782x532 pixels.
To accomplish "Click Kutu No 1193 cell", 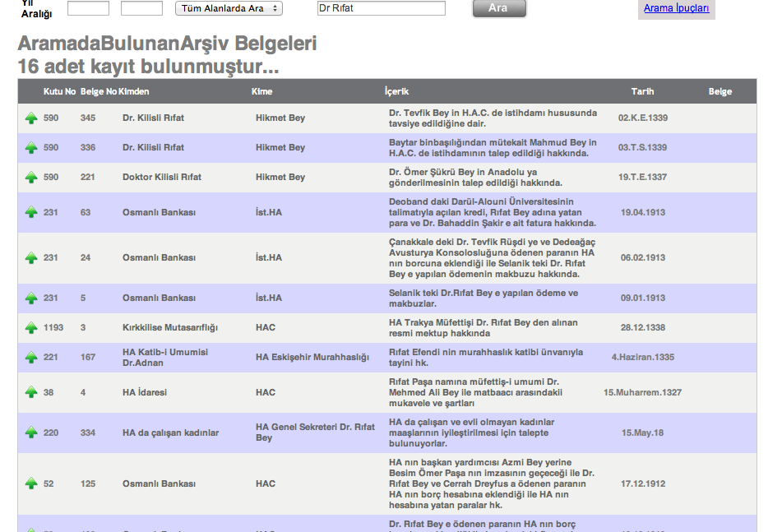I will (53, 327).
